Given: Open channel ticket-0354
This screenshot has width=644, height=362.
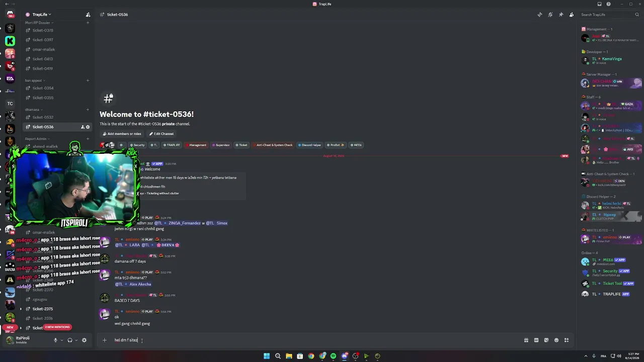Looking at the screenshot, I should pos(57,88).
